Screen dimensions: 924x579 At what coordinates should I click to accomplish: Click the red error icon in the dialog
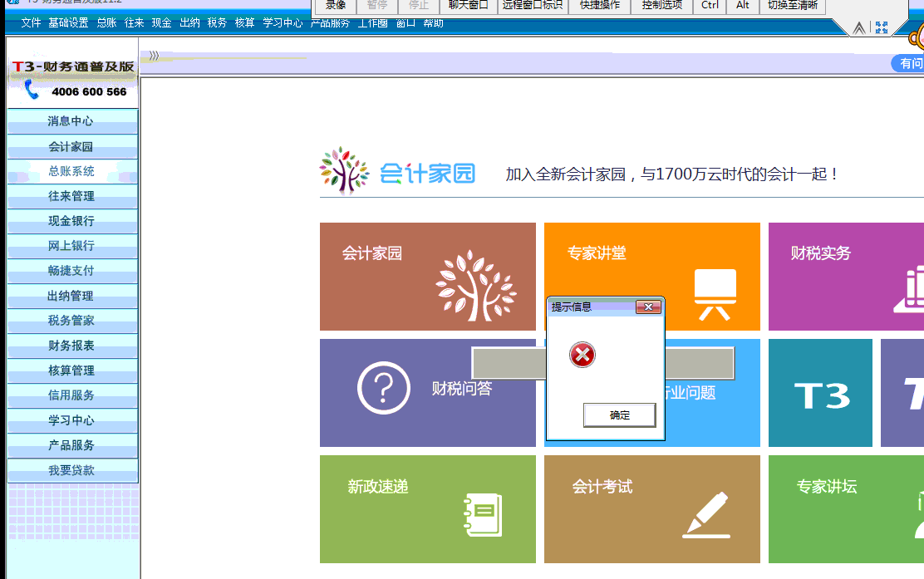click(582, 355)
